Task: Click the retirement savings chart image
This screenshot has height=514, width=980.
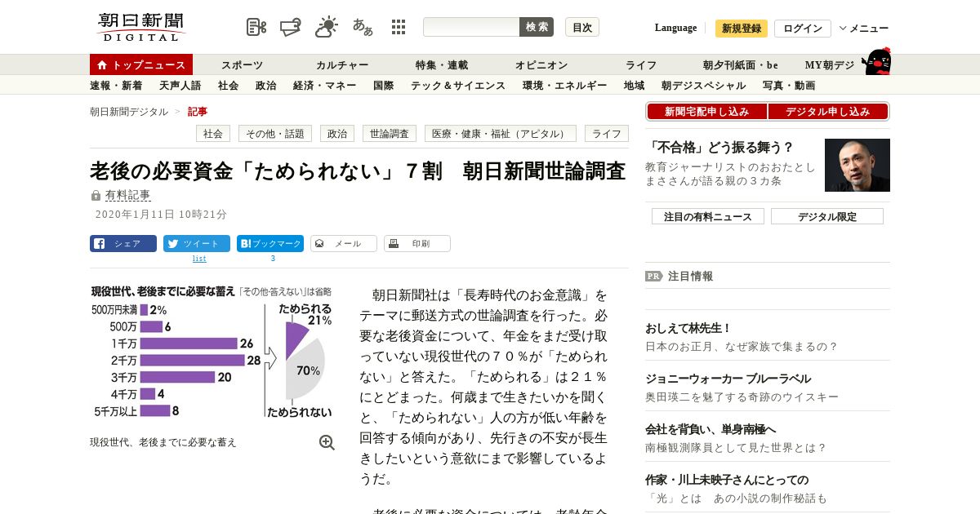Action: (212, 352)
